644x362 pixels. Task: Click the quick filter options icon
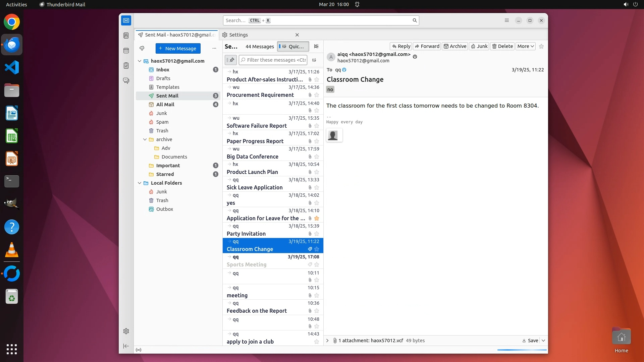[314, 60]
